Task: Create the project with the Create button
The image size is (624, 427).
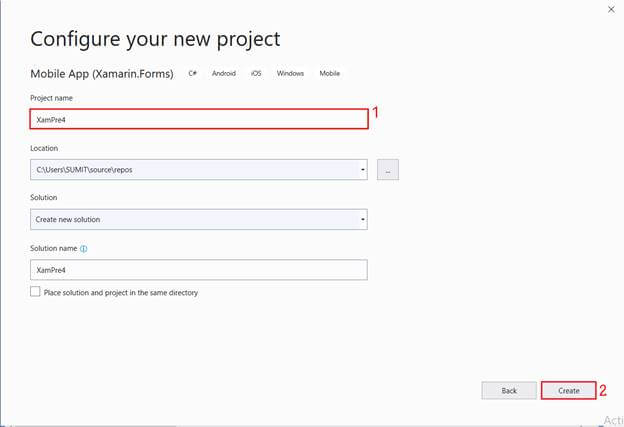Action: [568, 391]
